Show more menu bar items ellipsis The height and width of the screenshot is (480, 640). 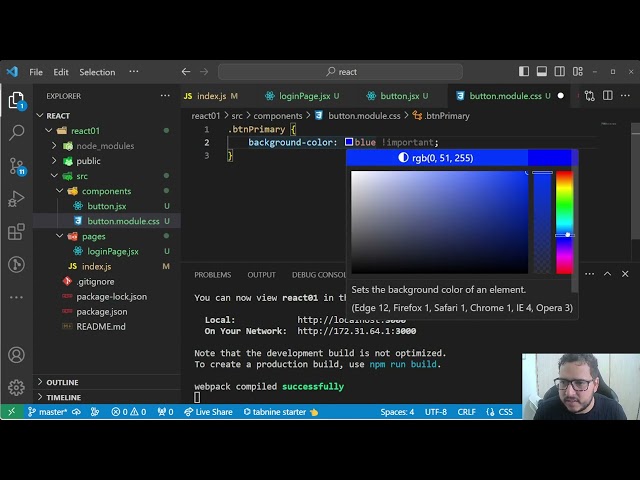coord(133,72)
